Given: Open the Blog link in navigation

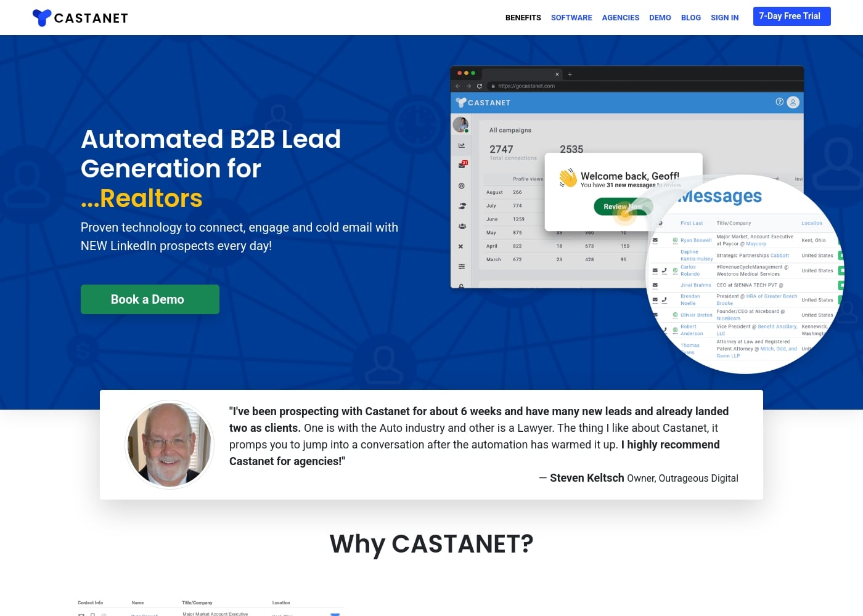Looking at the screenshot, I should coord(690,18).
